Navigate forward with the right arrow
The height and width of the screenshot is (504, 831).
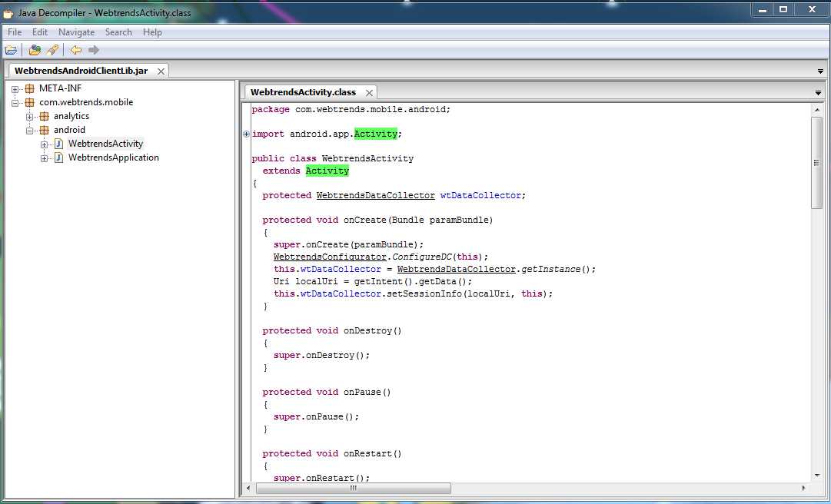click(94, 50)
